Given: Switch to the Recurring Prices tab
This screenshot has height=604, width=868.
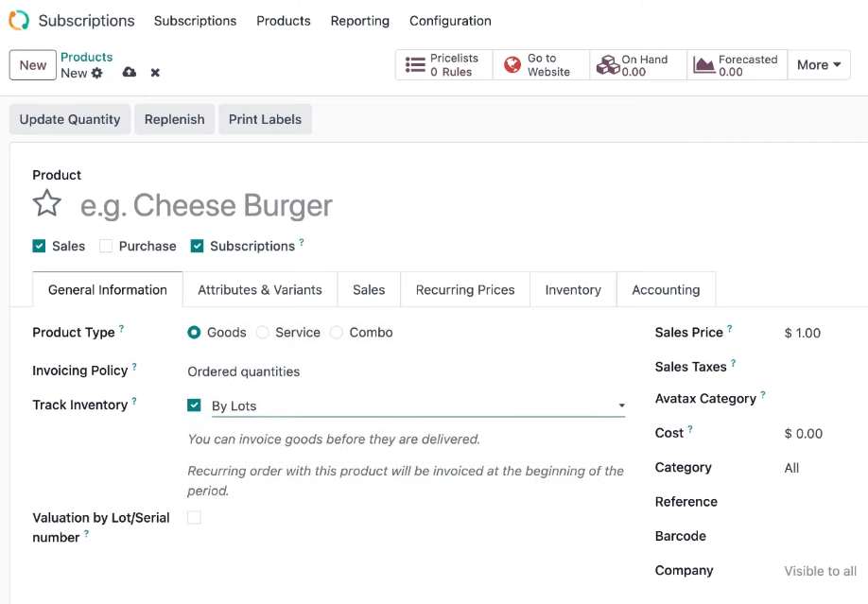Looking at the screenshot, I should (x=465, y=289).
